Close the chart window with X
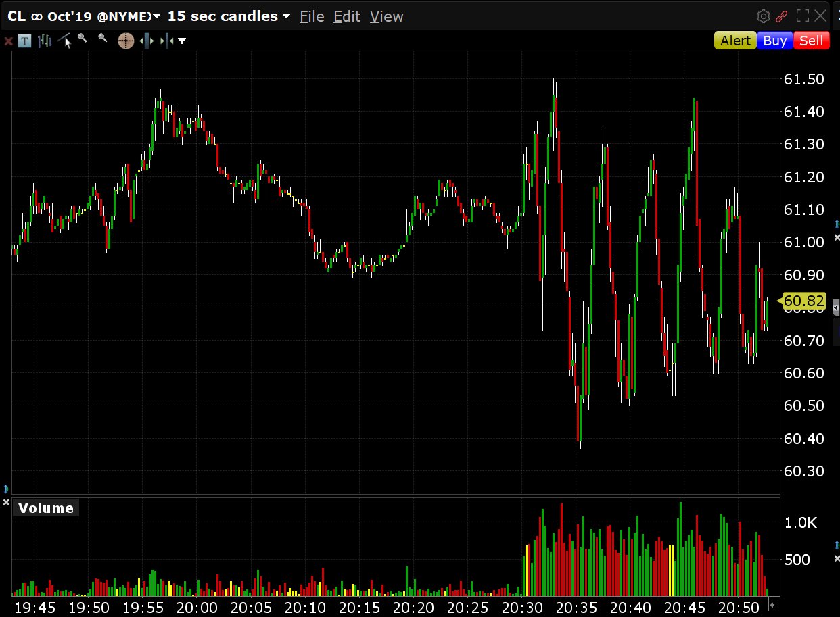The height and width of the screenshot is (617, 840). pos(820,16)
